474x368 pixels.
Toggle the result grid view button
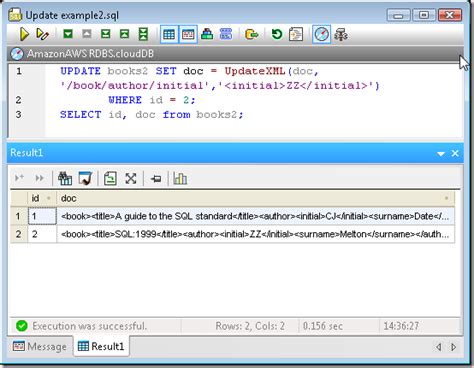coord(169,34)
